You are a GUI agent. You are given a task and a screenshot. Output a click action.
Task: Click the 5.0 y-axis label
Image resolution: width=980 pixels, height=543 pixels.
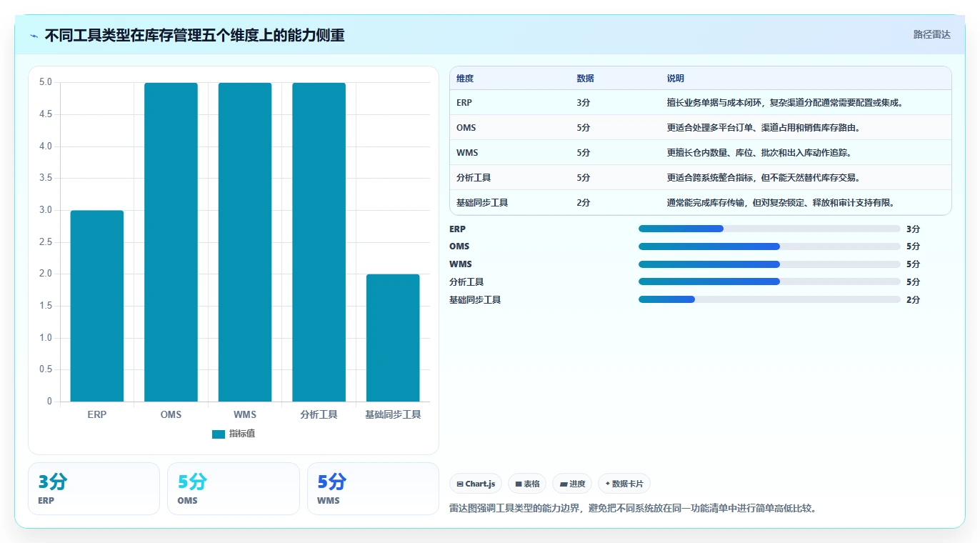46,82
